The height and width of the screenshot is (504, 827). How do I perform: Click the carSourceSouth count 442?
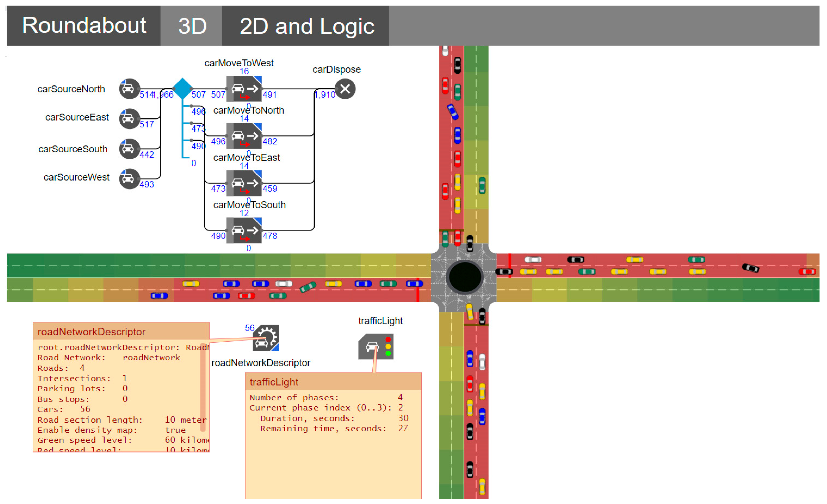coord(147,155)
